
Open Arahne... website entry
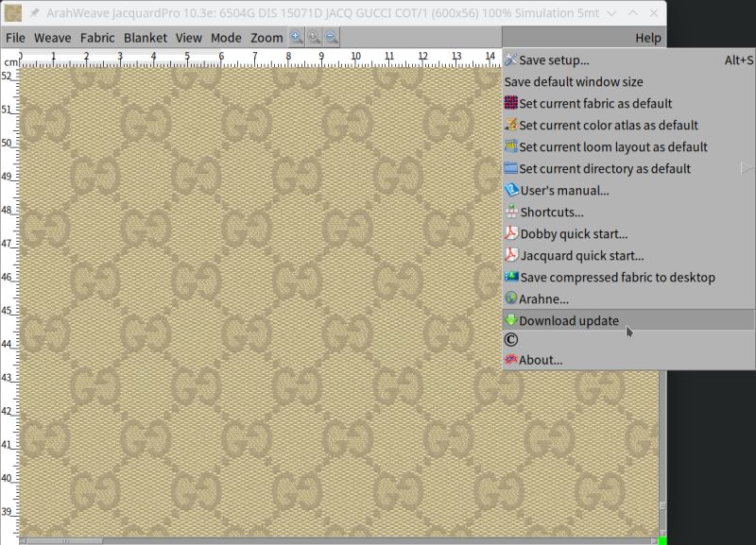[x=628, y=298]
